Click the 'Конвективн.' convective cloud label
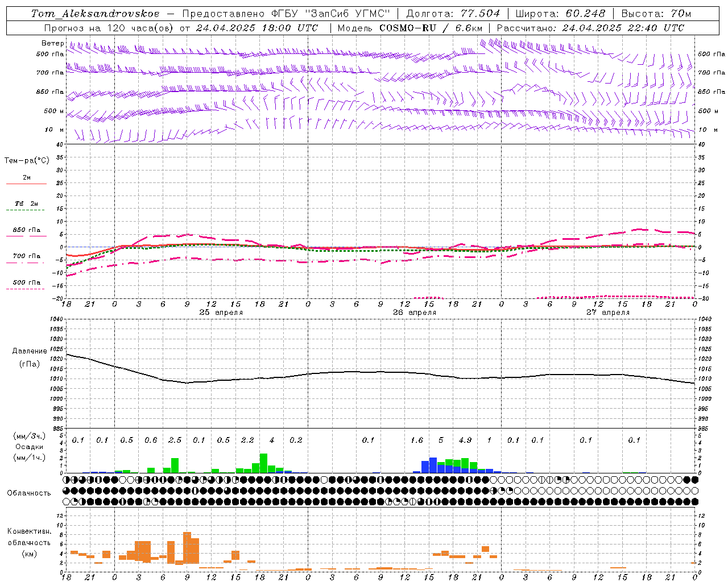 30,531
